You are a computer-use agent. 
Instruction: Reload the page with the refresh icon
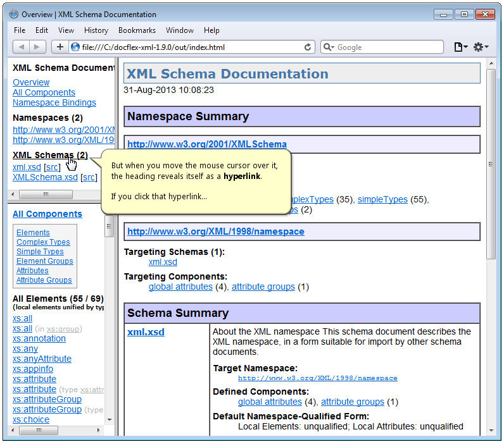pyautogui.click(x=308, y=47)
